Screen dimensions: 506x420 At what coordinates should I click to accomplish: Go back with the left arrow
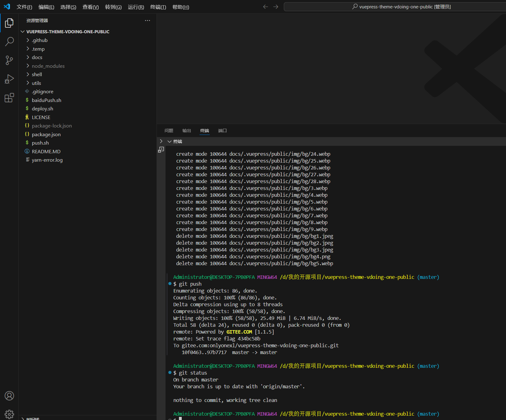(x=265, y=7)
